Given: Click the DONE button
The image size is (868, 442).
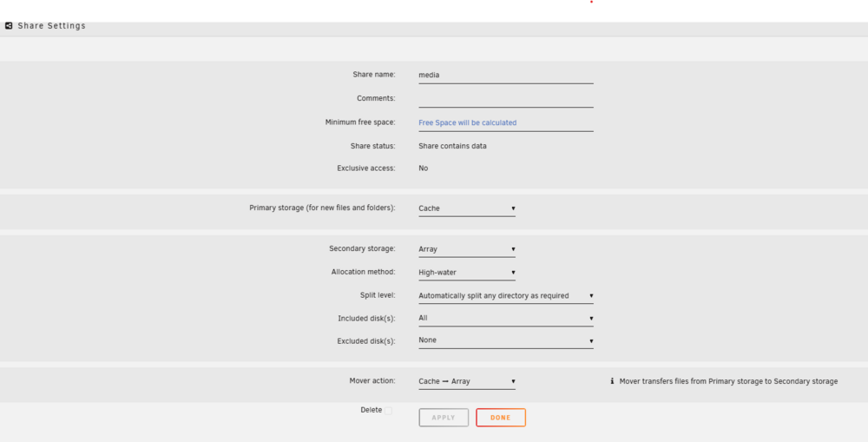Looking at the screenshot, I should [501, 418].
